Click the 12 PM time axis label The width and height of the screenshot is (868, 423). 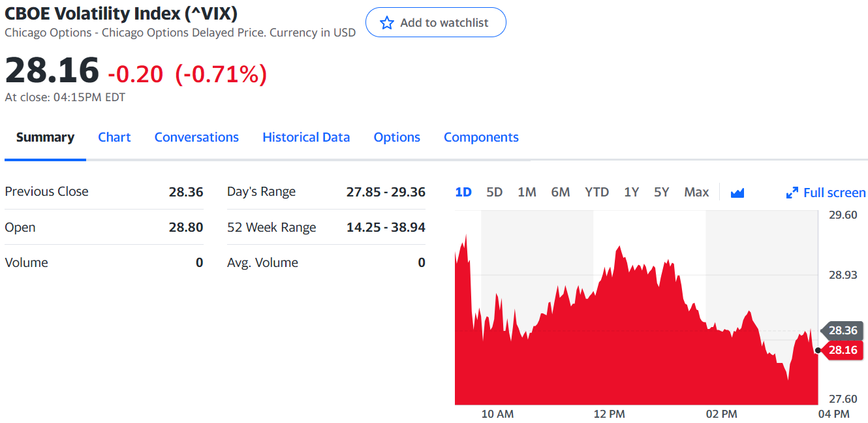610,414
